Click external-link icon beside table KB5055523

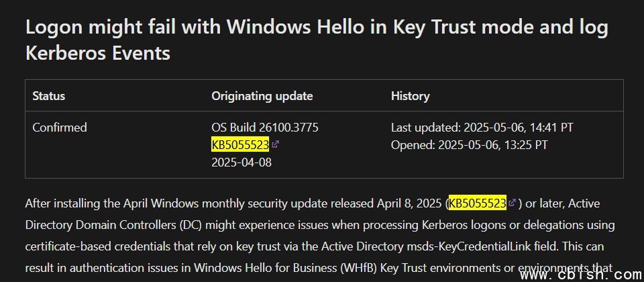[x=275, y=144]
